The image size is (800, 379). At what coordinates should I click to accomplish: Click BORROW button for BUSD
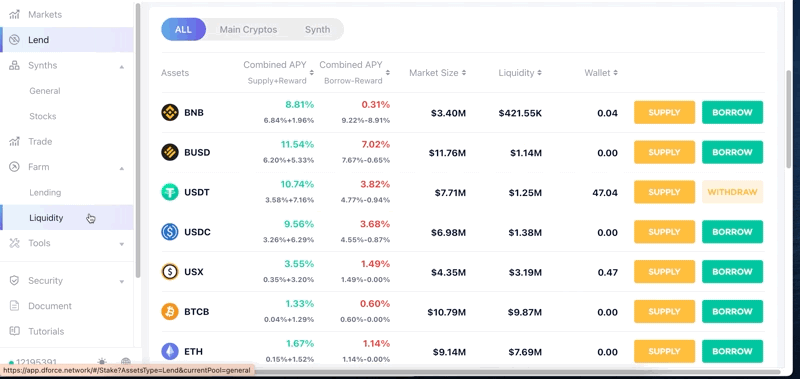click(732, 152)
